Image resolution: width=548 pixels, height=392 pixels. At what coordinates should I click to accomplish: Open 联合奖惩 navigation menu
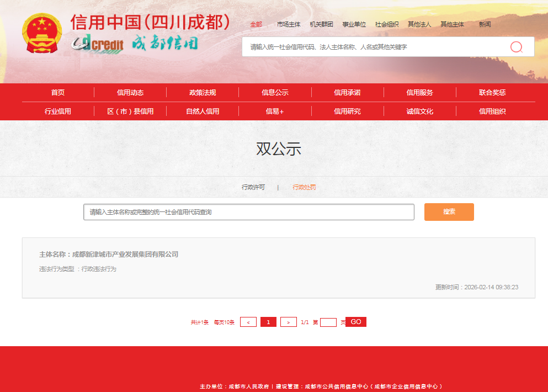(492, 93)
